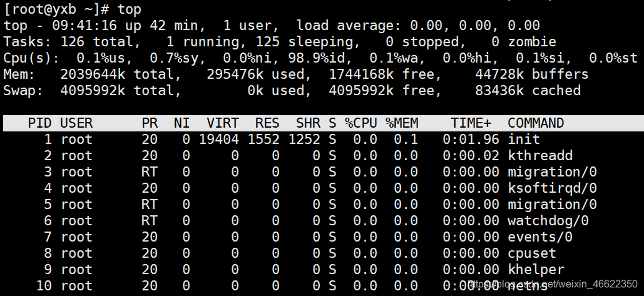Screen dimensions: 644x296
Task: Click the watchdog/0 process name
Action: [x=548, y=220]
